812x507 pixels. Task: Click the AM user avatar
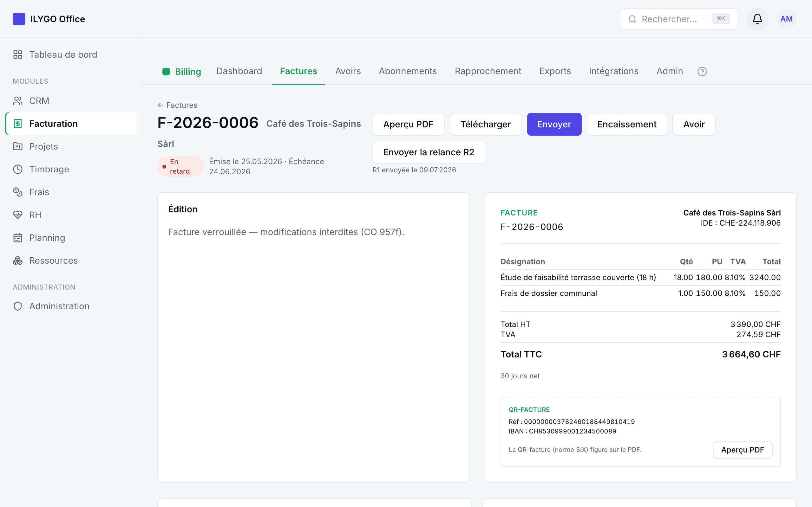[x=786, y=19]
